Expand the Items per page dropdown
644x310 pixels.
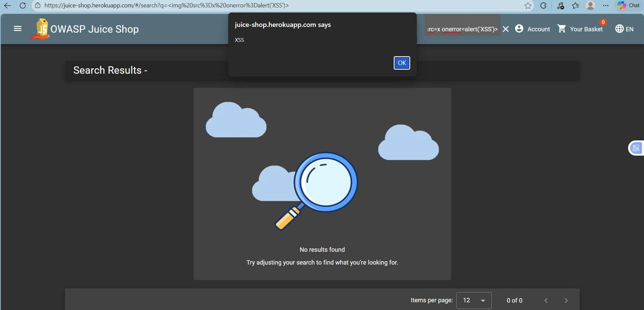(x=474, y=300)
